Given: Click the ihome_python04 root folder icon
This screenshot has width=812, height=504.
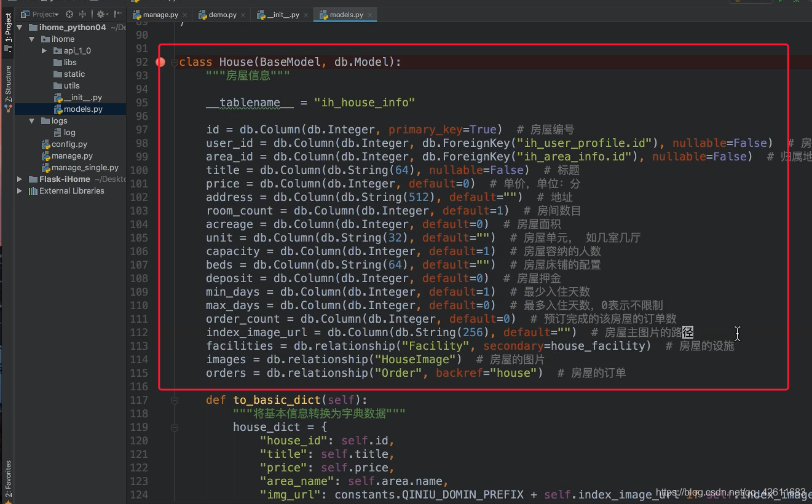Looking at the screenshot, I should pyautogui.click(x=33, y=28).
